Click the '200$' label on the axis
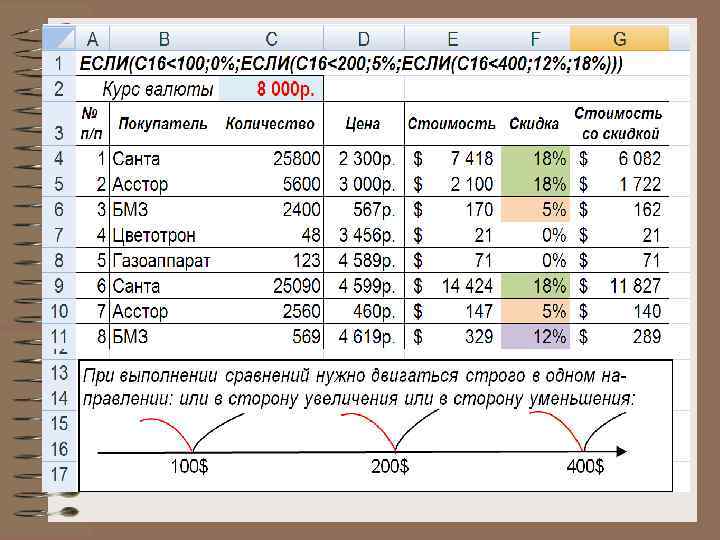Screen dimensions: 720x540 click(390, 467)
